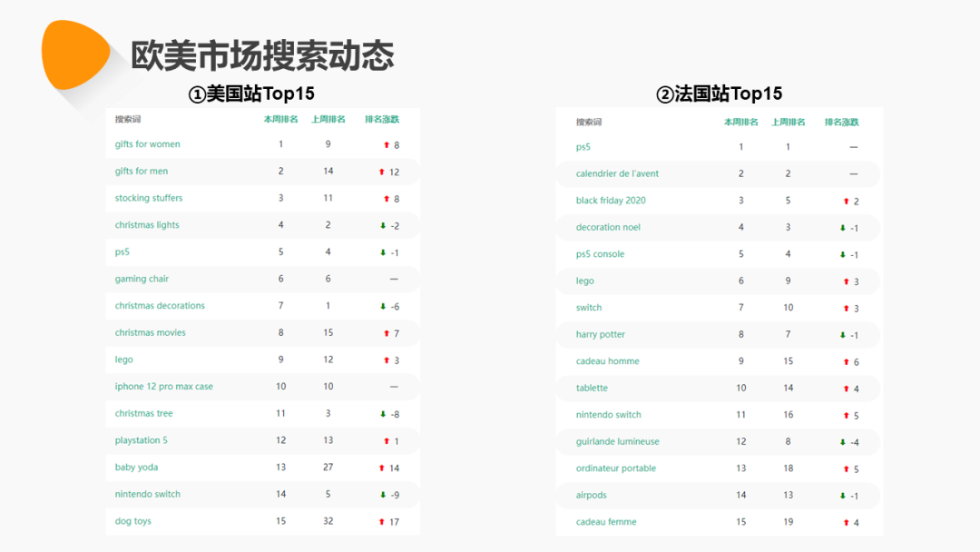Click the 'cadeau homme' keyword
Image resolution: width=980 pixels, height=552 pixels.
tap(607, 361)
